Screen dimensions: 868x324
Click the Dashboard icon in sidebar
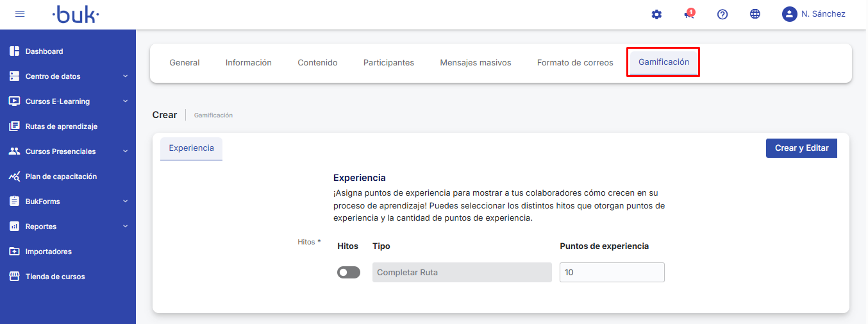(14, 51)
